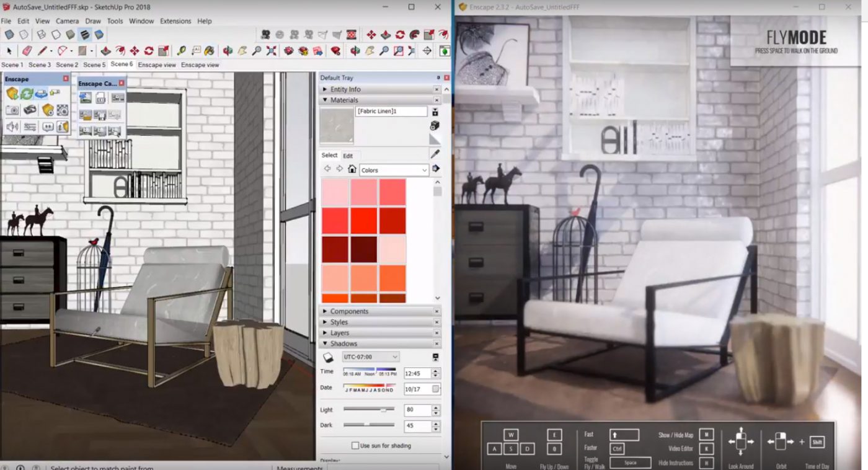Pick the material eyedropper sample tool
The width and height of the screenshot is (868, 470).
(435, 154)
